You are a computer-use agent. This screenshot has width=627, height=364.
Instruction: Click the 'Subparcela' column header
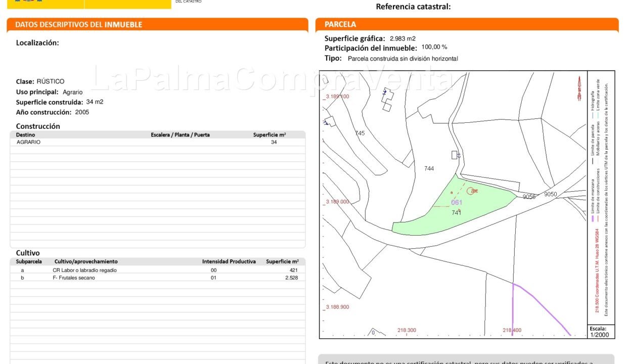(29, 261)
